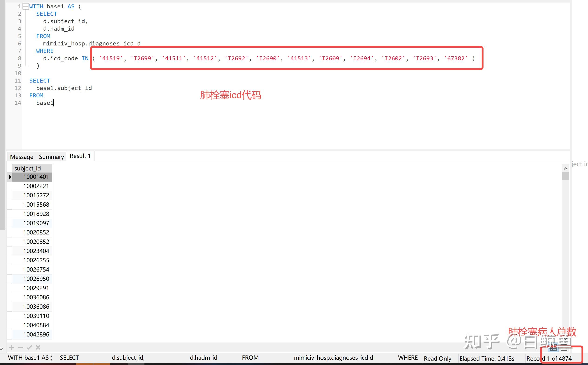Open the Message tab
The height and width of the screenshot is (365, 588).
point(21,157)
